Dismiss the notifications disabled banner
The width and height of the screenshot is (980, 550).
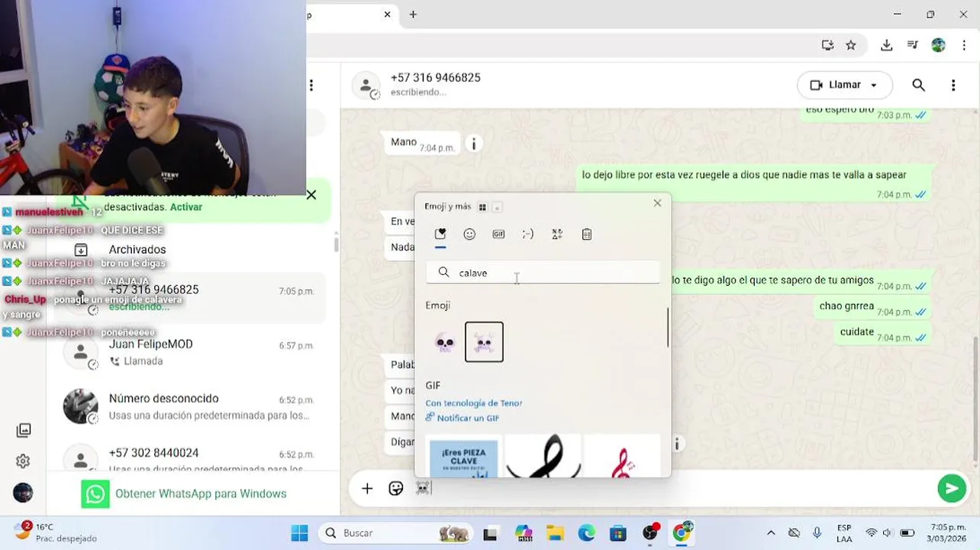311,195
